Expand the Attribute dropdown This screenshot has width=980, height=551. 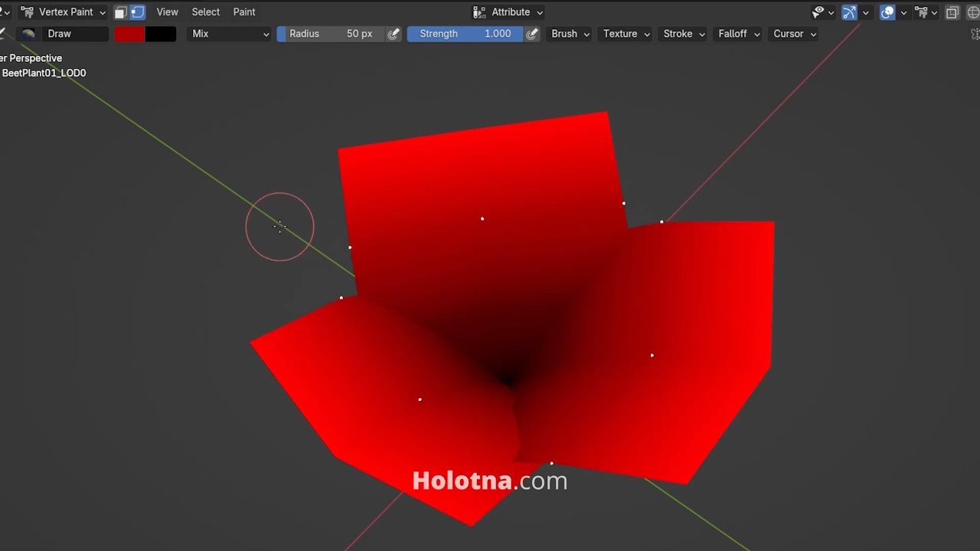508,12
